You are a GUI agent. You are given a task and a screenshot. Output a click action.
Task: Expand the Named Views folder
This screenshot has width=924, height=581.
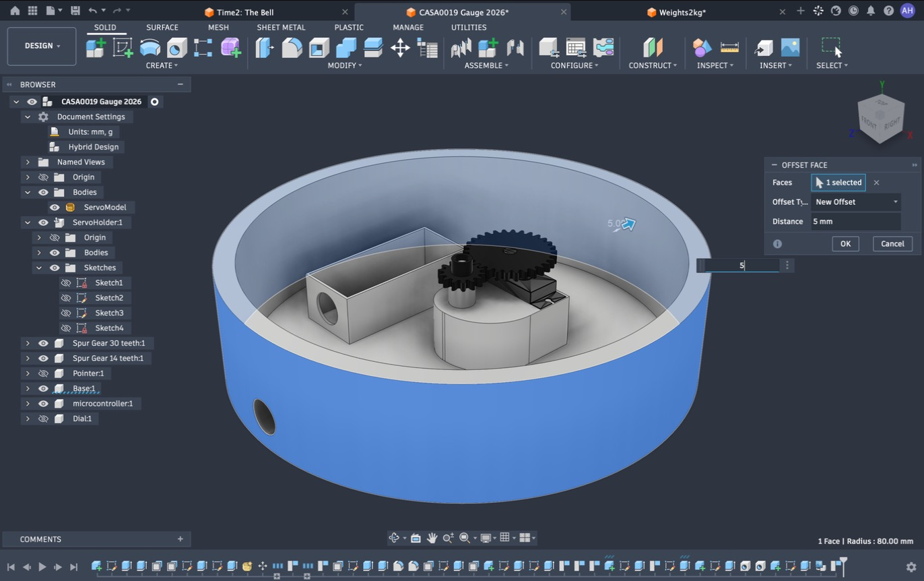coord(28,162)
